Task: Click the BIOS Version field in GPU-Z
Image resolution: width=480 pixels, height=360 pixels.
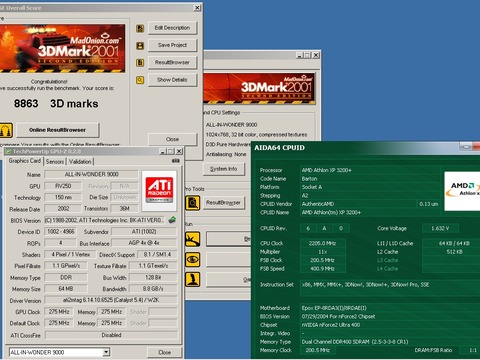Action: point(105,220)
